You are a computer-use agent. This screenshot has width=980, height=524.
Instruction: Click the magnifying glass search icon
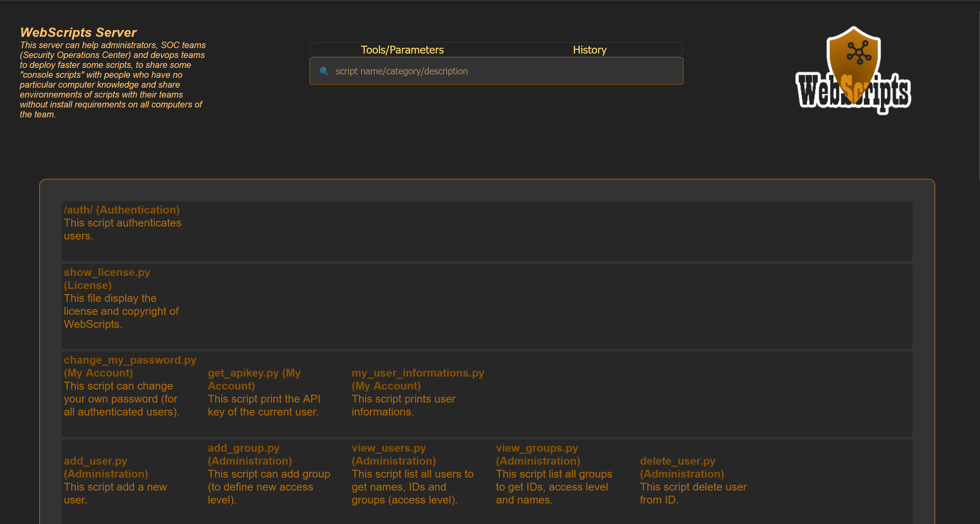[324, 71]
